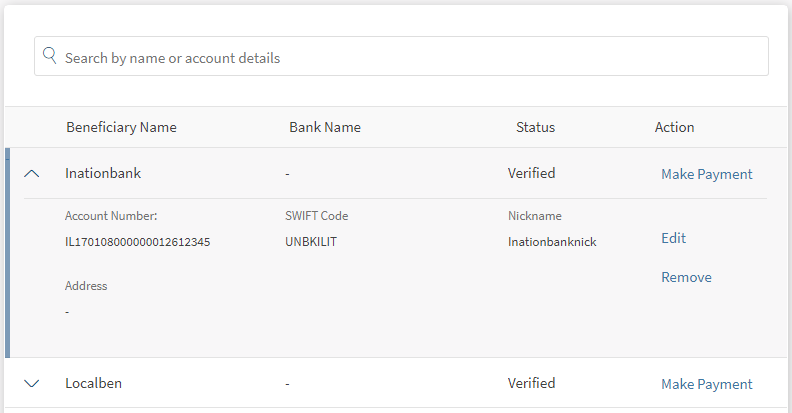This screenshot has width=792, height=413.
Task: Select the Localben beneficiary name
Action: point(94,383)
